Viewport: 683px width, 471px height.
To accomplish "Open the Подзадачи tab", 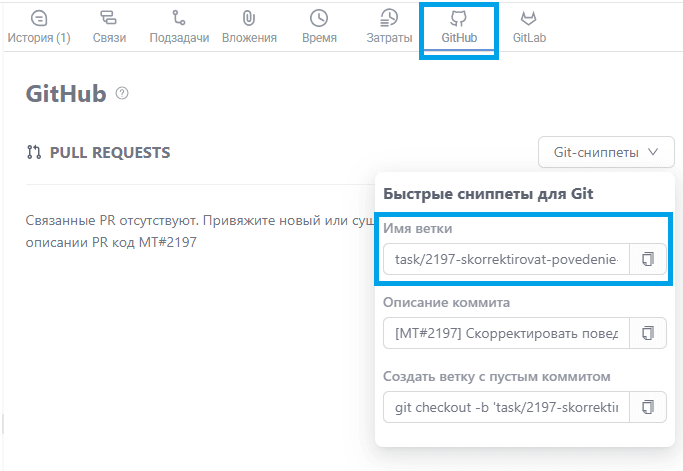I will pyautogui.click(x=179, y=27).
